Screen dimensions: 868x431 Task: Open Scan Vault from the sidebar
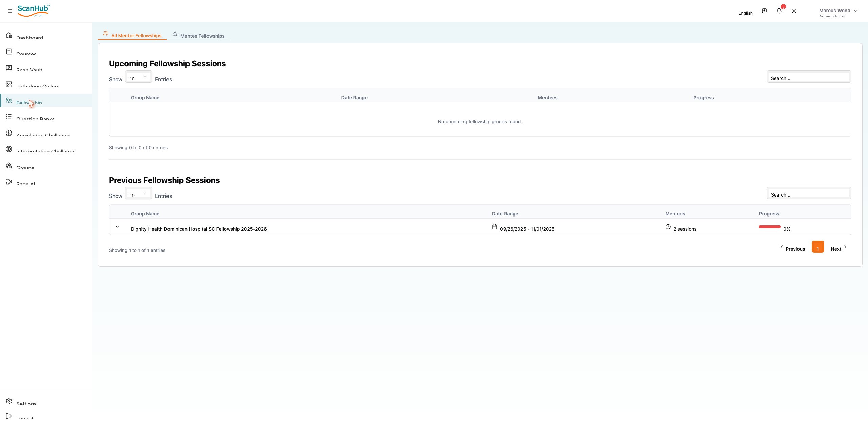pyautogui.click(x=46, y=68)
